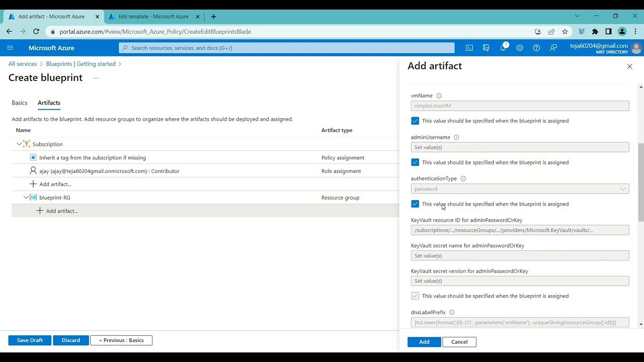Select the Artifacts tab

[49, 103]
